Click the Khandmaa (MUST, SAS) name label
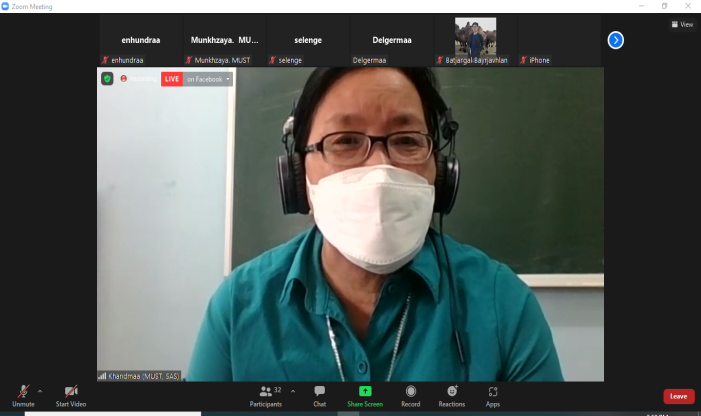The image size is (701, 416). [x=144, y=376]
